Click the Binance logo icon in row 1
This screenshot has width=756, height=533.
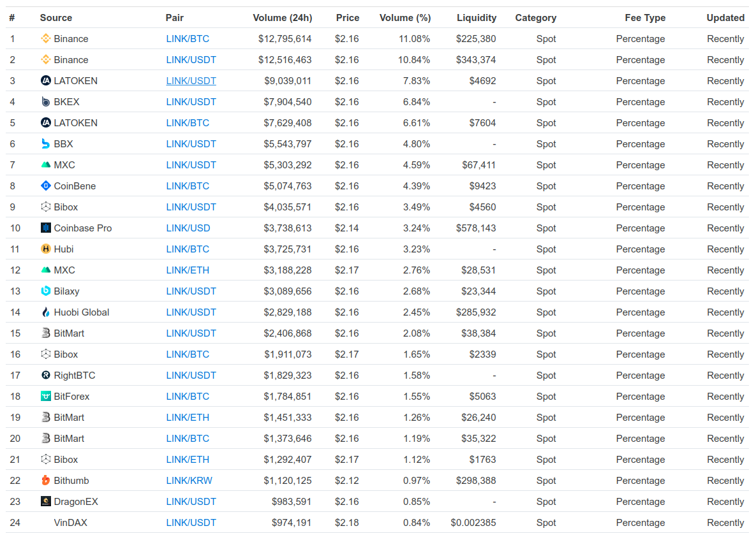[x=46, y=38]
